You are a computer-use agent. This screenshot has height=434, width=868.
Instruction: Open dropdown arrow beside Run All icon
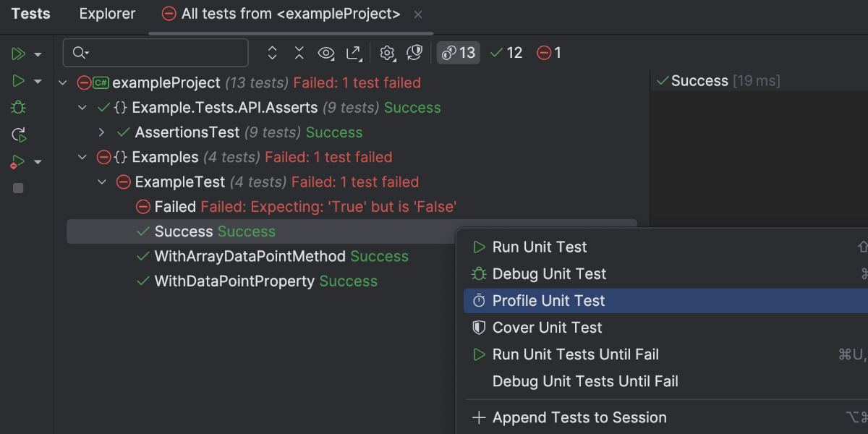point(38,55)
